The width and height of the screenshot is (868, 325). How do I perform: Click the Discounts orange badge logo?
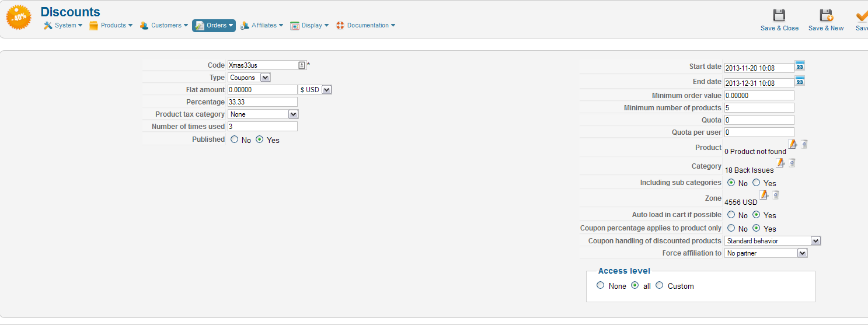tap(19, 17)
